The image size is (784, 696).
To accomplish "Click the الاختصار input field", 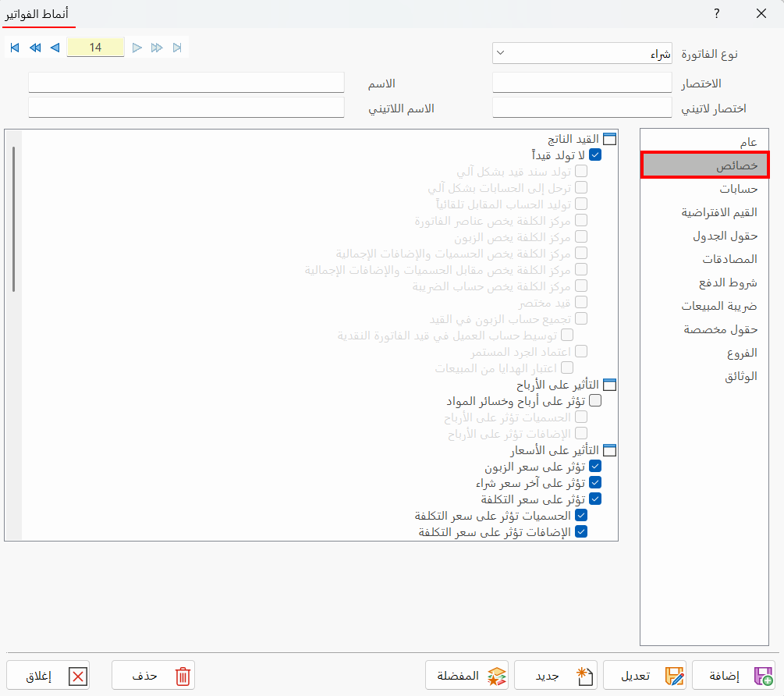I will coord(582,83).
